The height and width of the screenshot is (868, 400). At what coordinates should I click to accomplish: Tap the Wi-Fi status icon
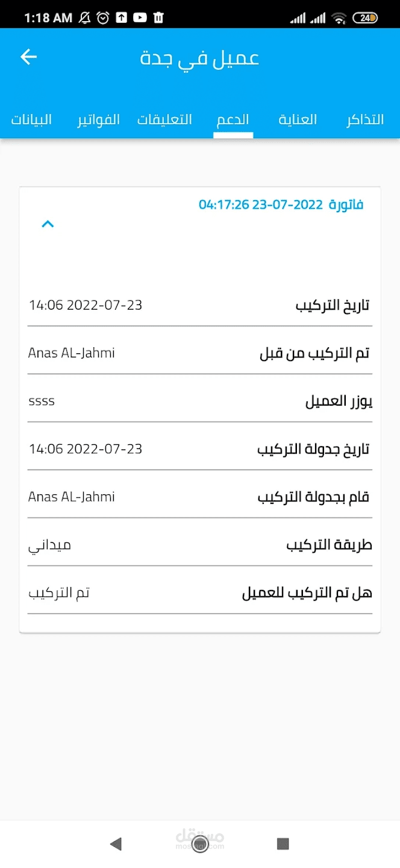(339, 18)
